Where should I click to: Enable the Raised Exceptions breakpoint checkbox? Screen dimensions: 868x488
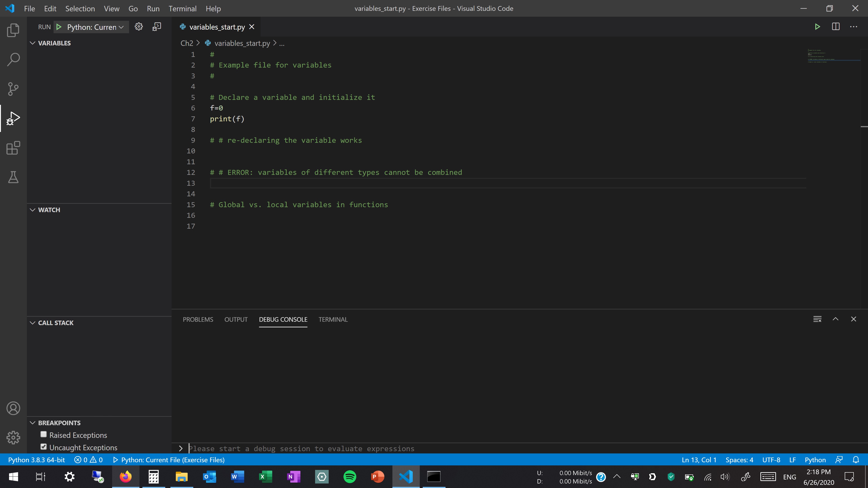tap(43, 434)
